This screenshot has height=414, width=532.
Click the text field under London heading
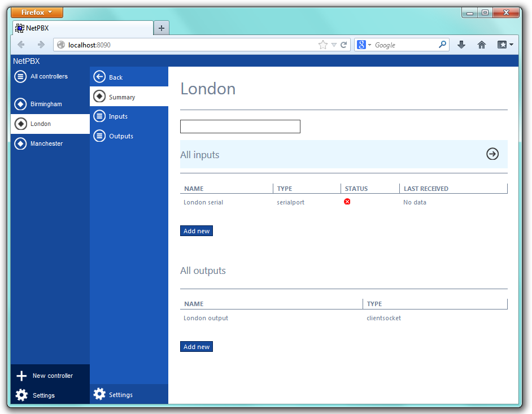click(x=240, y=127)
